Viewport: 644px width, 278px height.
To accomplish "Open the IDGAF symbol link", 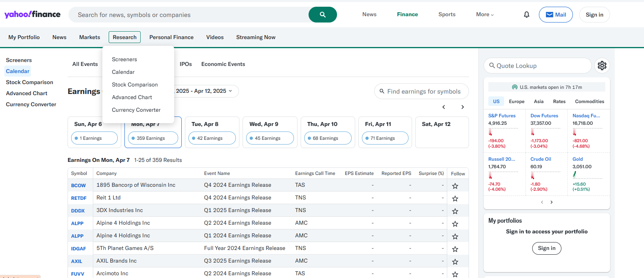I will (x=78, y=248).
